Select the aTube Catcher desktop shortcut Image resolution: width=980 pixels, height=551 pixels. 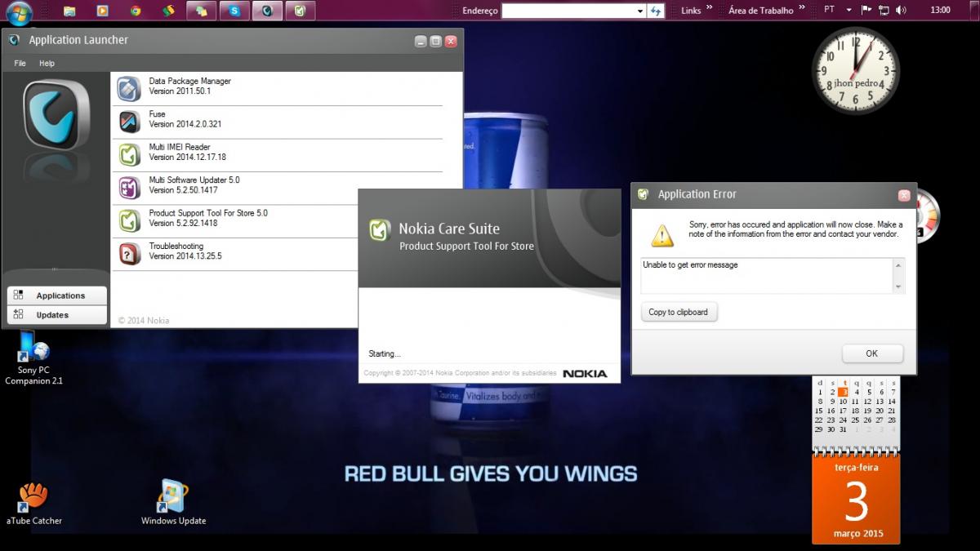(x=33, y=503)
